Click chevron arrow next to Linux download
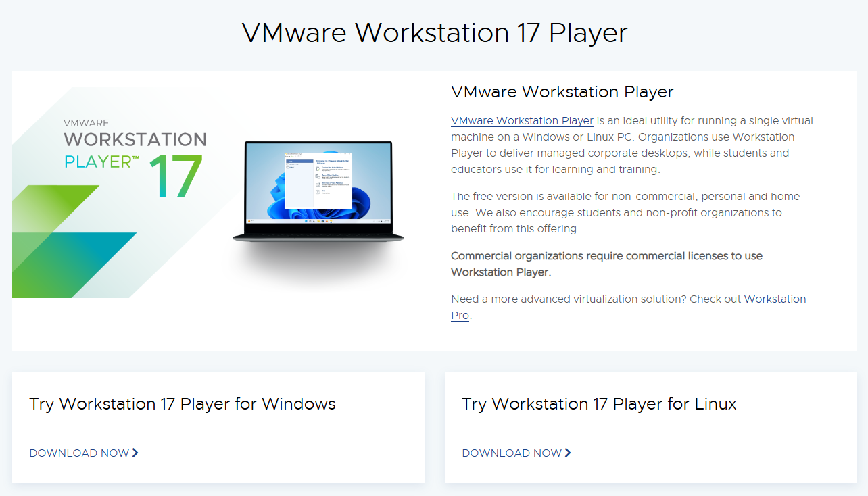The image size is (868, 496). click(568, 453)
